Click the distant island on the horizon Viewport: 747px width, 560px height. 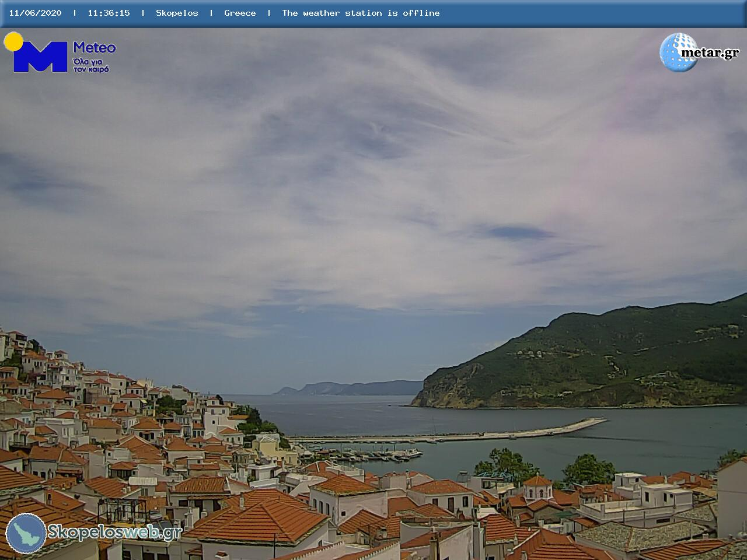pyautogui.click(x=350, y=388)
